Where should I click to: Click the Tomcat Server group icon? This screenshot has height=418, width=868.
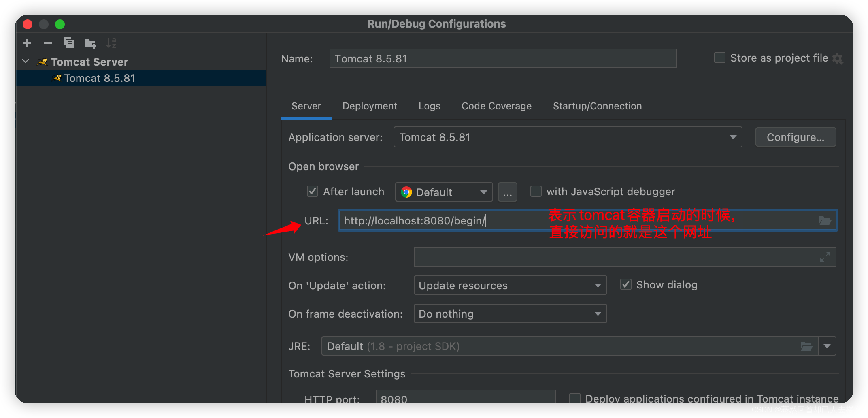tap(42, 62)
